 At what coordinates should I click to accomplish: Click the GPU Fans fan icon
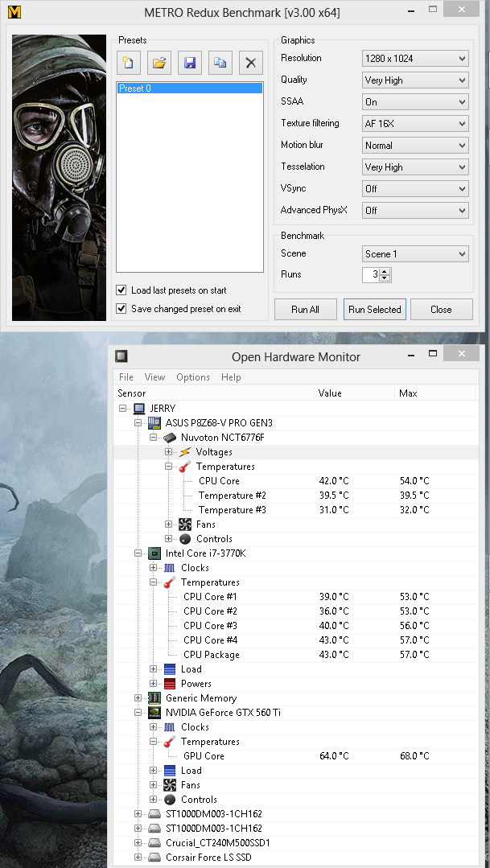tap(170, 784)
